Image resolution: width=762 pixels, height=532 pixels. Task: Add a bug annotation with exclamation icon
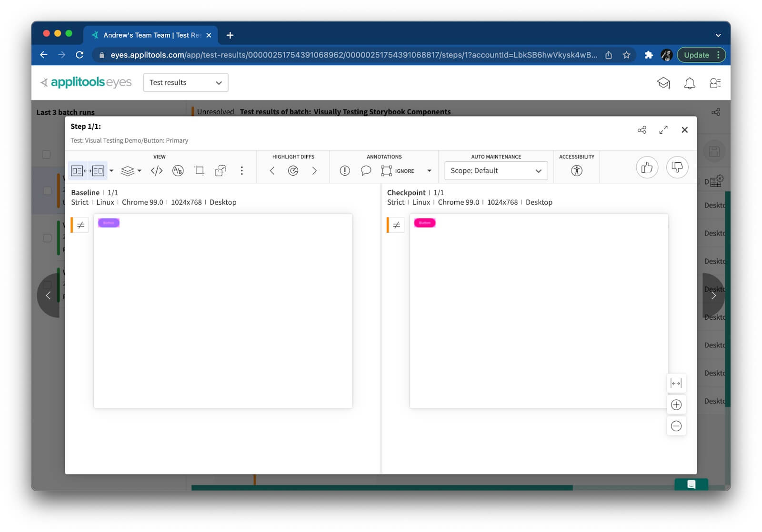click(345, 171)
